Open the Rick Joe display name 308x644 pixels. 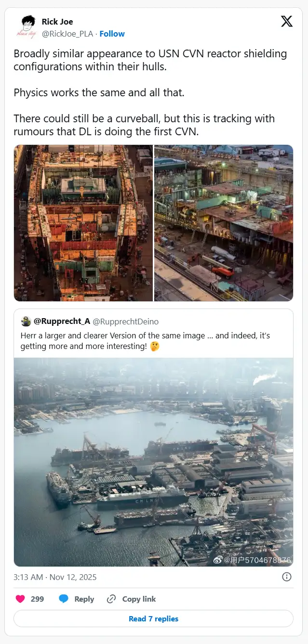click(57, 22)
